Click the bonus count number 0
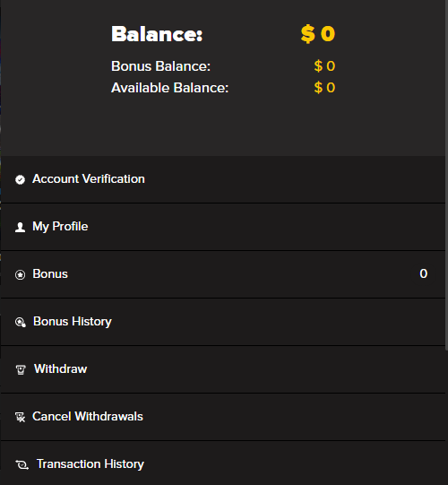Screen dimensions: 448x485 424,273
